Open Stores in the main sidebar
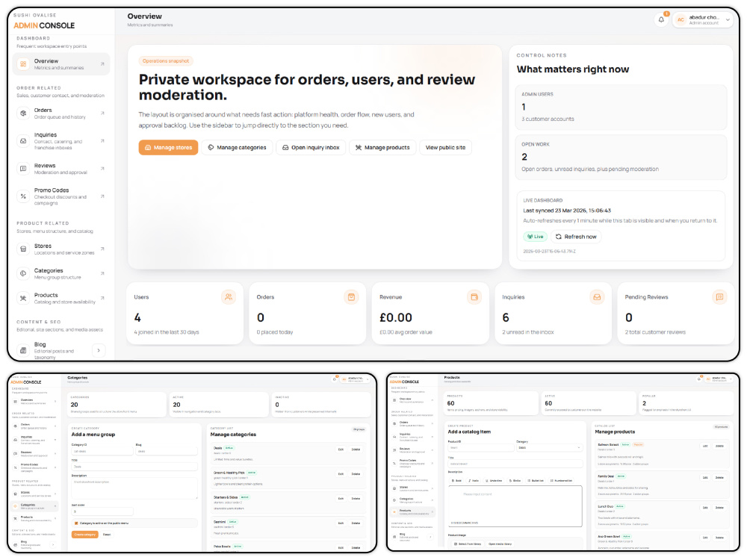Image resolution: width=747 pixels, height=560 pixels. [x=61, y=249]
